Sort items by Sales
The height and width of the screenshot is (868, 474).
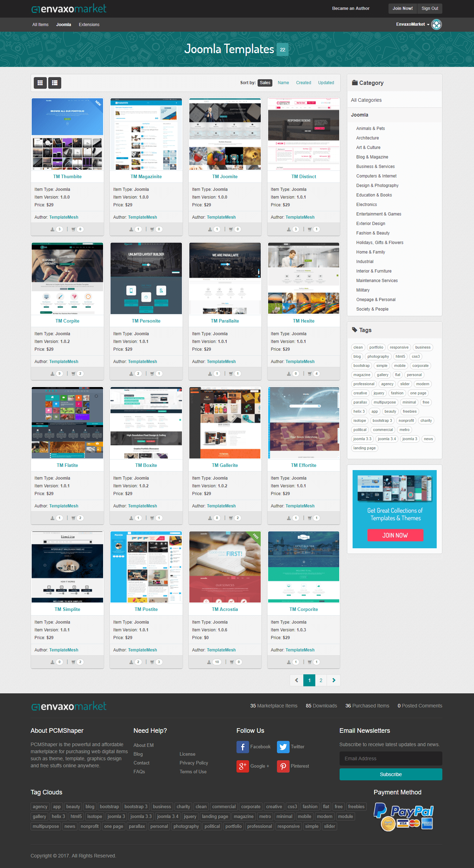point(265,83)
